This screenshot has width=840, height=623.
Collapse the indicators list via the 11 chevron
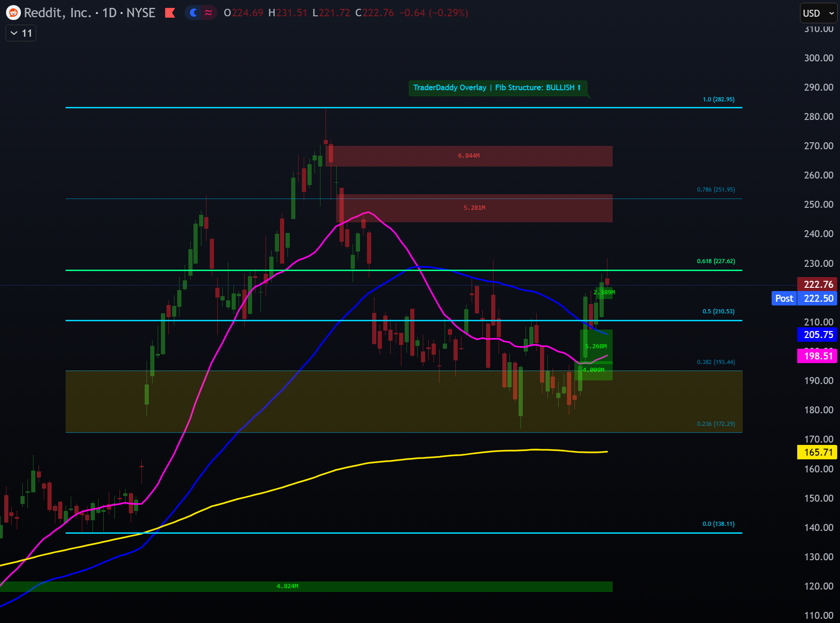20,33
